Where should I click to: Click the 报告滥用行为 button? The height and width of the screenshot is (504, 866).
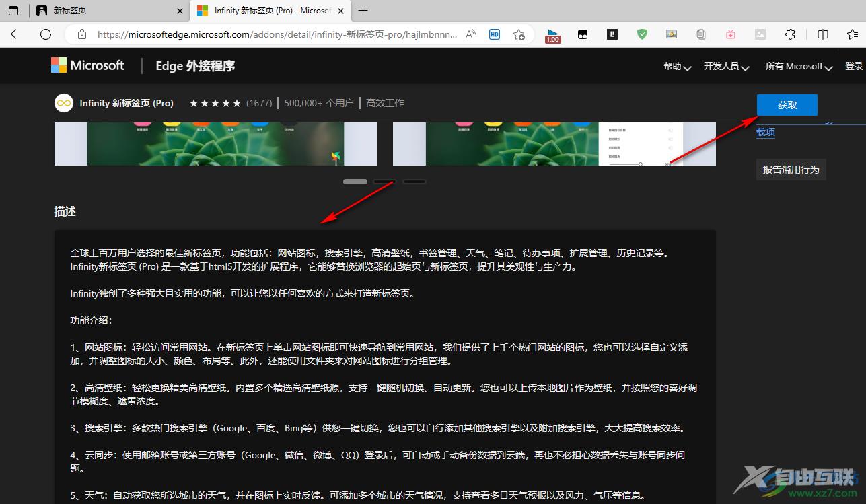[x=791, y=170]
